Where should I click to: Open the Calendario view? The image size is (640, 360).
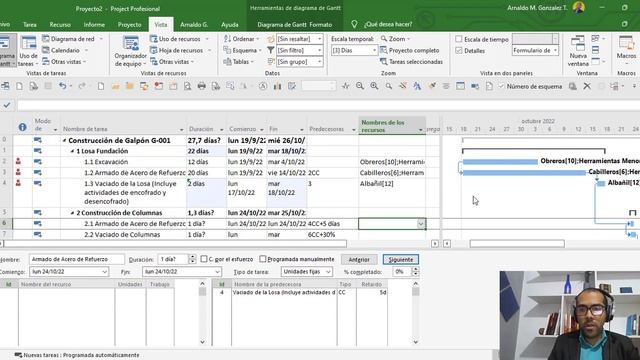click(65, 50)
